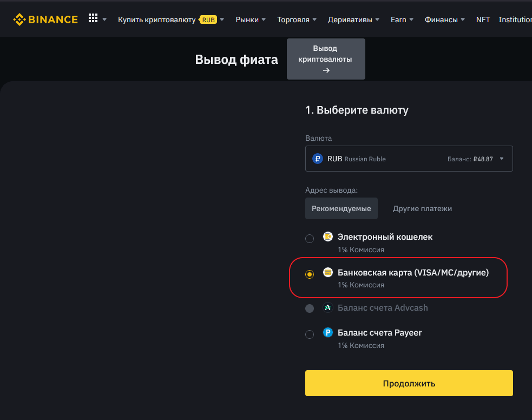Select the Баланс счета Payeer radio button

pos(310,334)
